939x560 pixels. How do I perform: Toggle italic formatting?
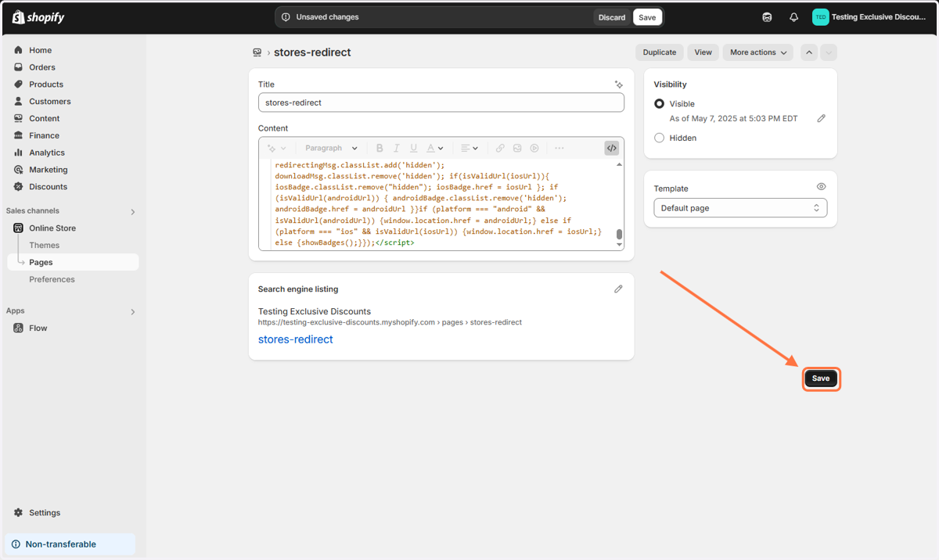click(x=397, y=148)
